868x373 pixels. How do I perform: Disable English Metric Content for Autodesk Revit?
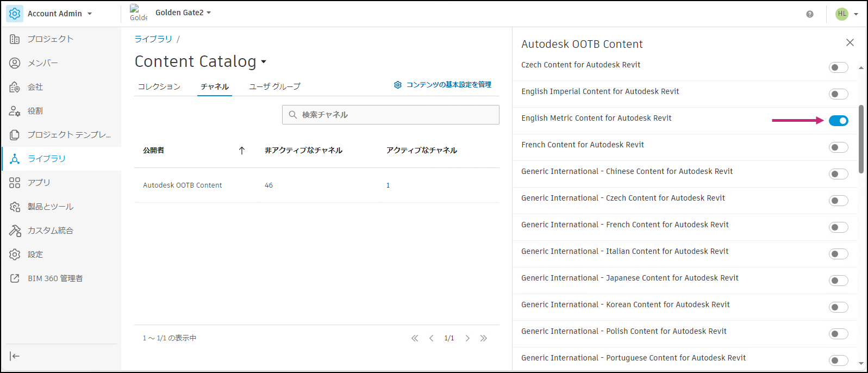(x=839, y=121)
